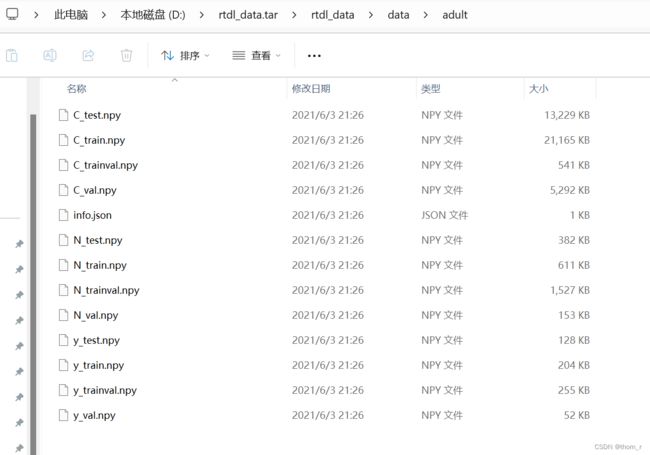650x455 pixels.
Task: Navigate to 此电脑 in breadcrumb
Action: coord(71,15)
